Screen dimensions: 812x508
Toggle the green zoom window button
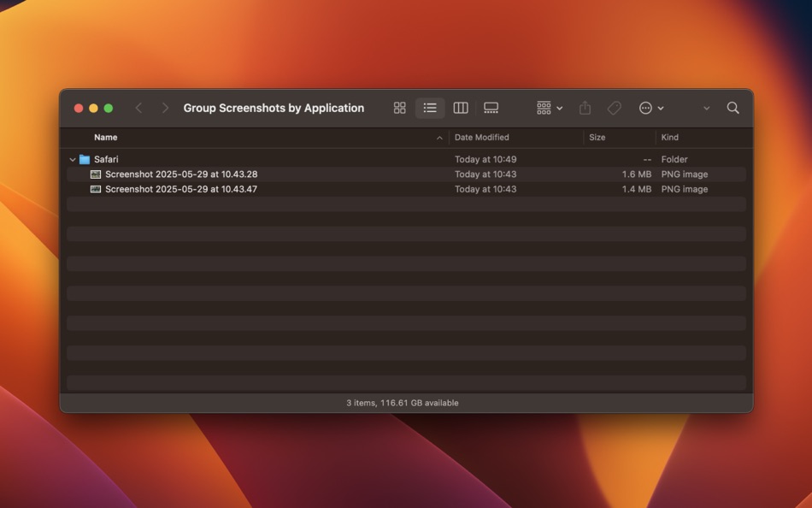coord(108,108)
